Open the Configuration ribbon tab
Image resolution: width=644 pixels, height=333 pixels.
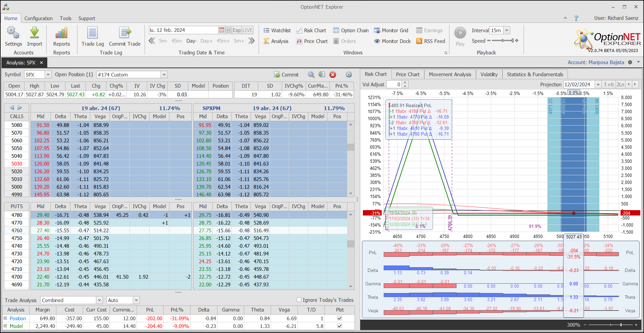pyautogui.click(x=38, y=18)
